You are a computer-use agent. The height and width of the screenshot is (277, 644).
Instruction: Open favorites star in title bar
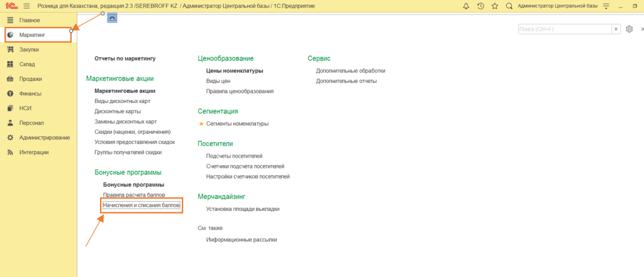click(x=494, y=6)
